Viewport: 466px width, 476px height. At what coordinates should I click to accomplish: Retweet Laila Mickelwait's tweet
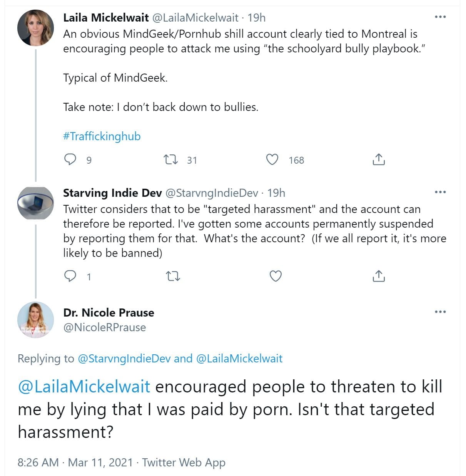point(170,159)
